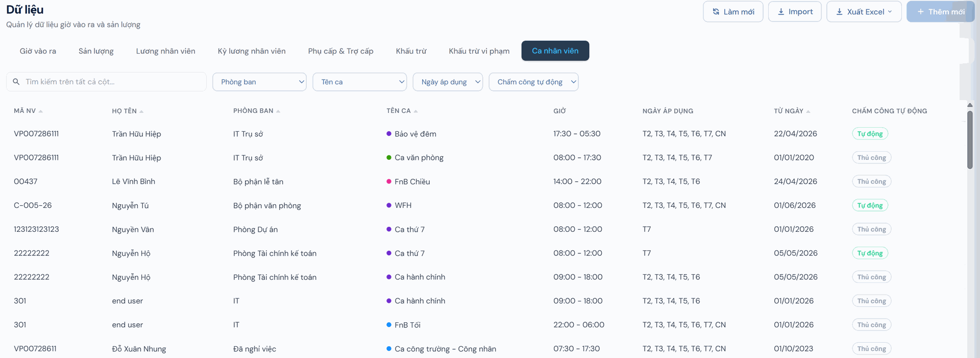Click the date 01/10/2023

tap(794, 349)
